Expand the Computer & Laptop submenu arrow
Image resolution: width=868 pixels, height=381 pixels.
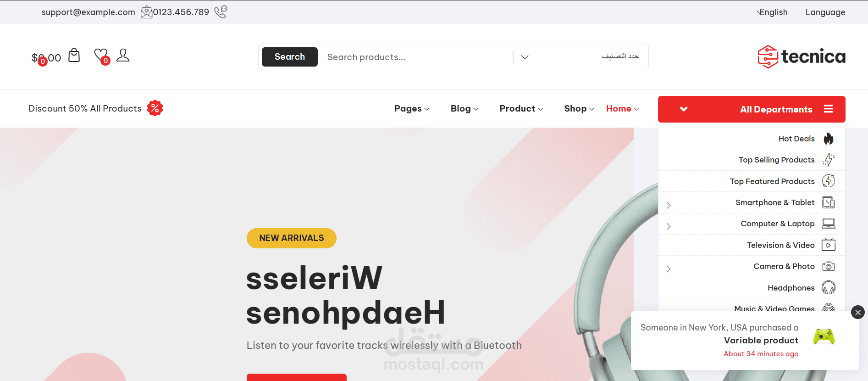point(669,226)
